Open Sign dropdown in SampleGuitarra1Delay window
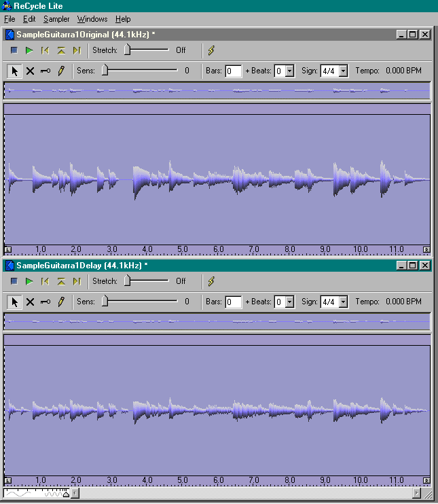438x504 pixels. click(343, 302)
